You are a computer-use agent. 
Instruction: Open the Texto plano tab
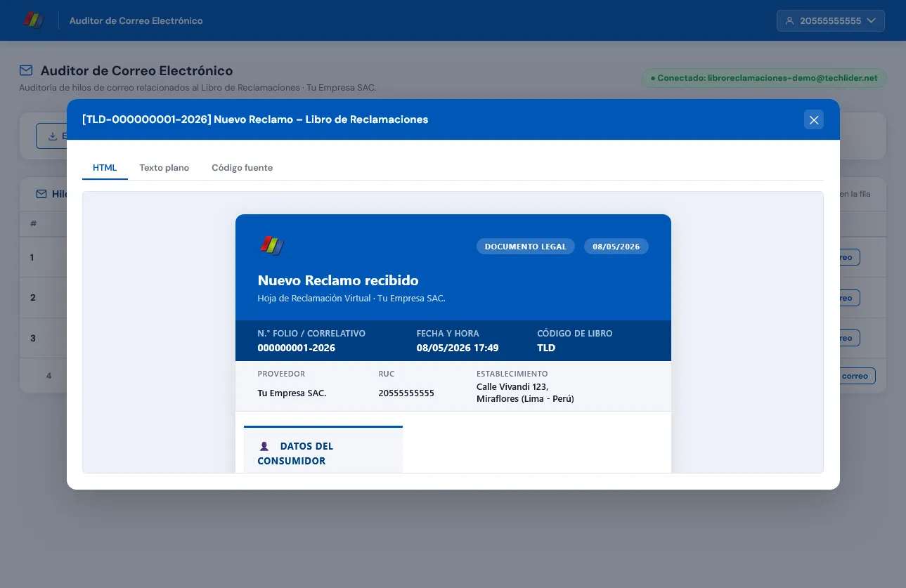164,168
